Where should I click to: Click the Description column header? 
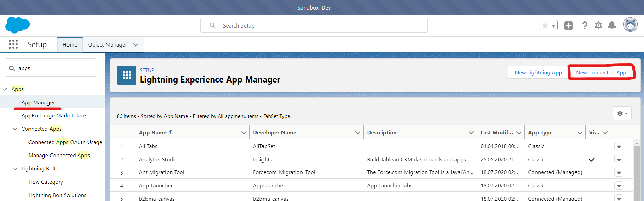pyautogui.click(x=382, y=132)
